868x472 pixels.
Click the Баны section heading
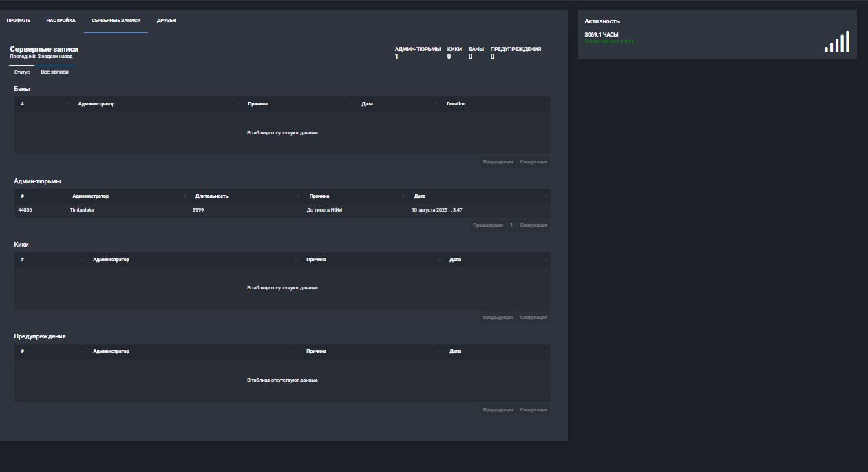point(22,89)
